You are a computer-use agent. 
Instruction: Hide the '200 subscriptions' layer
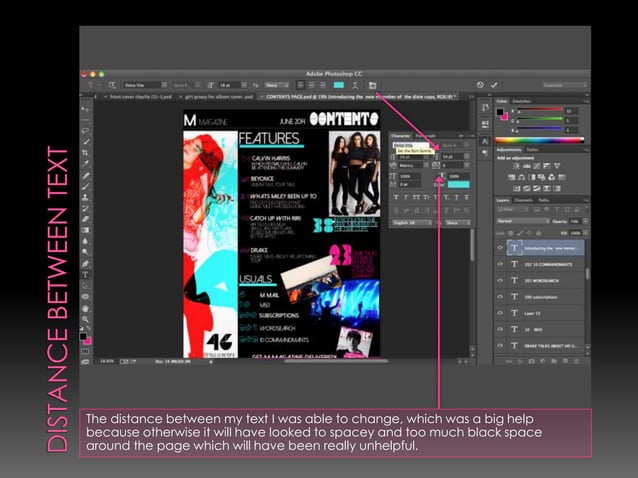coord(500,297)
